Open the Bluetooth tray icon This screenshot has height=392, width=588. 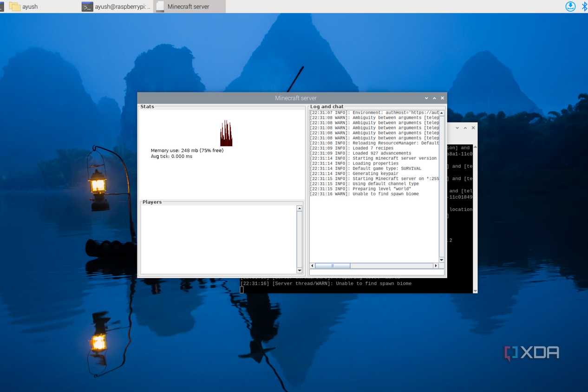(584, 6)
